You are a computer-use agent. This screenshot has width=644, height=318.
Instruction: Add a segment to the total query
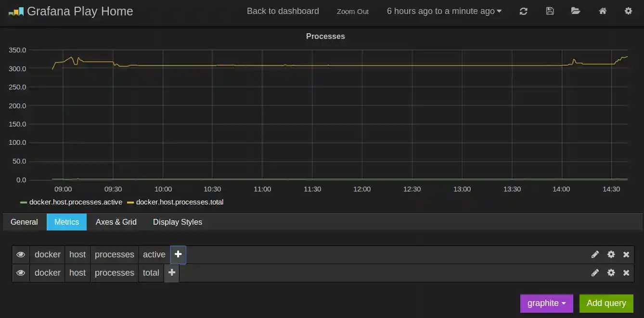click(x=172, y=273)
